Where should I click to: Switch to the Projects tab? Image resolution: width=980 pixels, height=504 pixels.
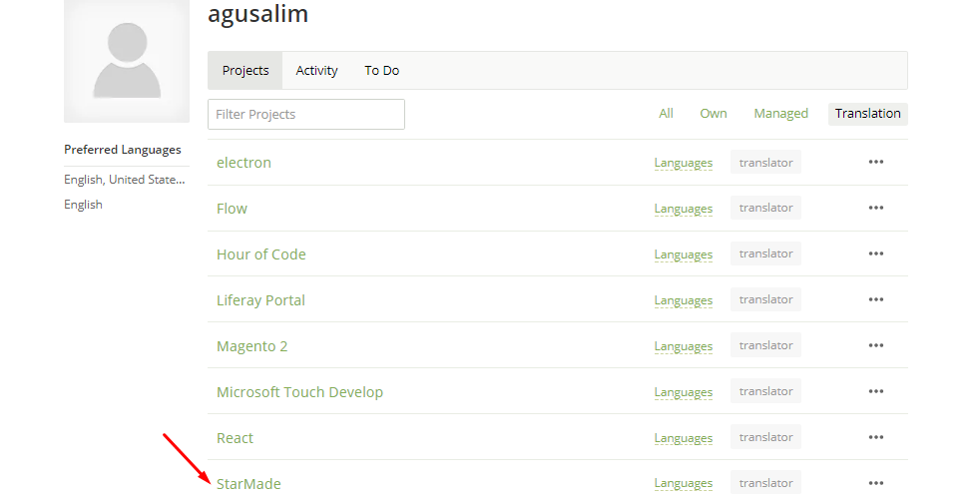(245, 71)
